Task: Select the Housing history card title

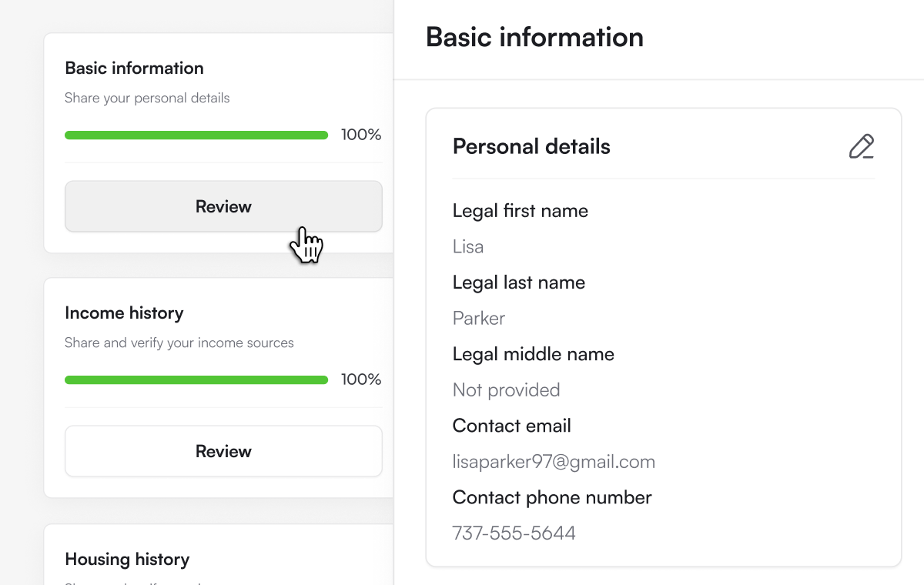Action: click(127, 559)
